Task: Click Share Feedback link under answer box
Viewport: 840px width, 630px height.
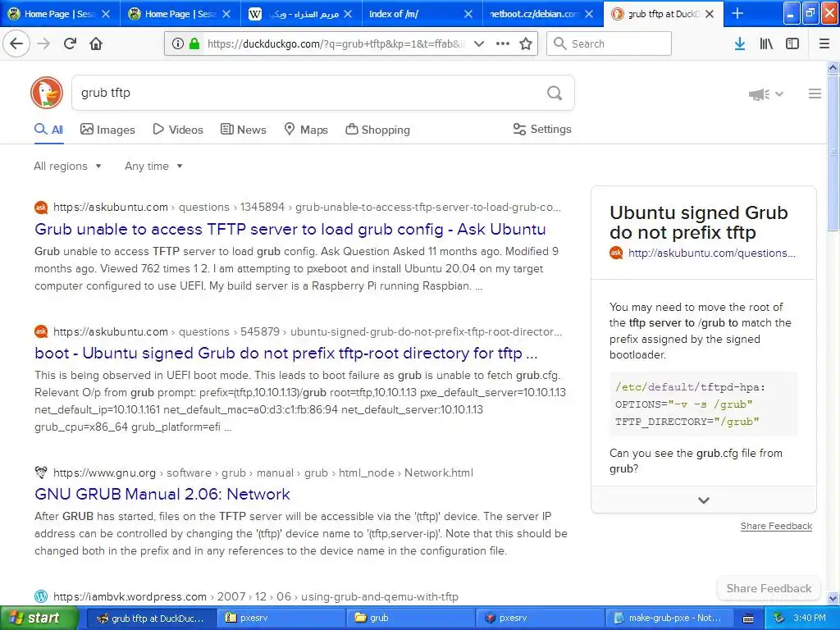Action: [x=776, y=526]
